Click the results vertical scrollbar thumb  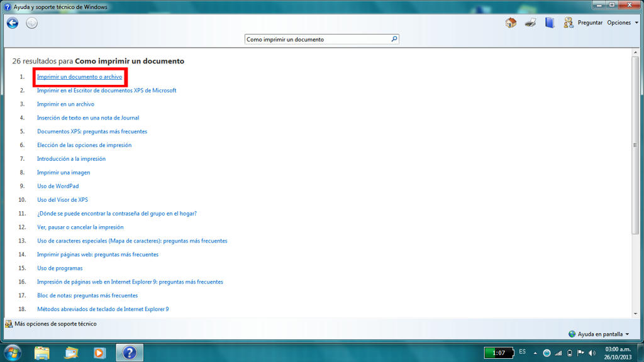click(x=635, y=145)
